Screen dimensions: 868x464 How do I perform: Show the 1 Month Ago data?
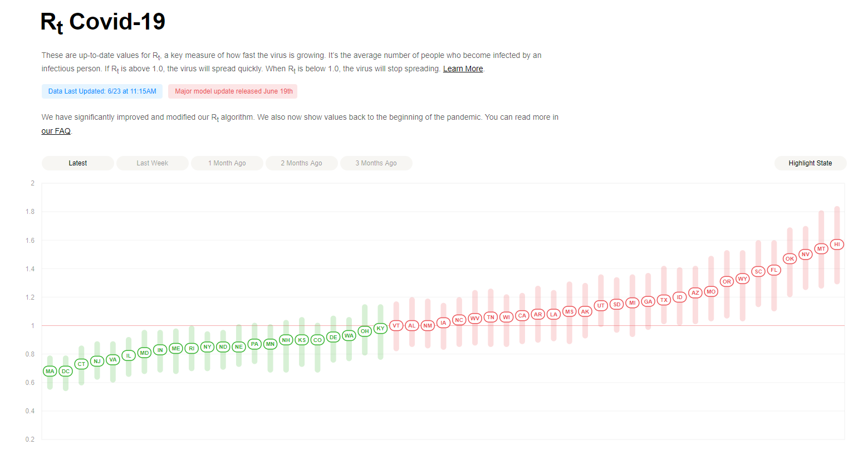(x=227, y=163)
